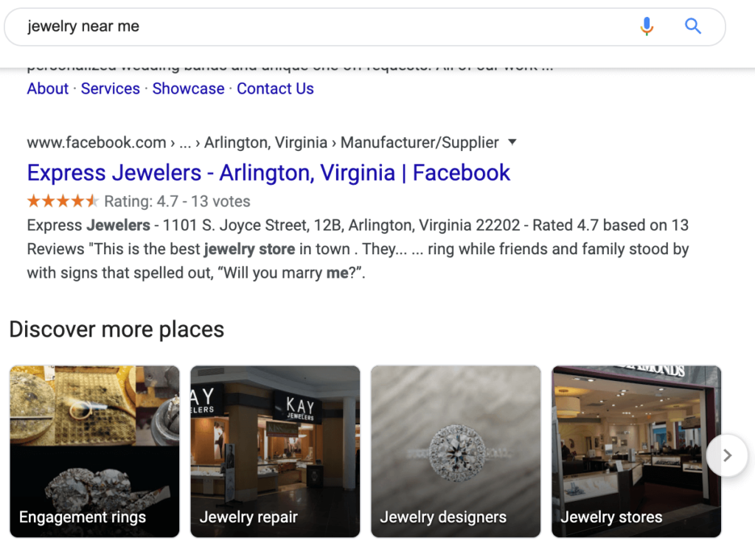The width and height of the screenshot is (755, 560).
Task: Open the Engagement rings image card
Action: click(x=94, y=450)
